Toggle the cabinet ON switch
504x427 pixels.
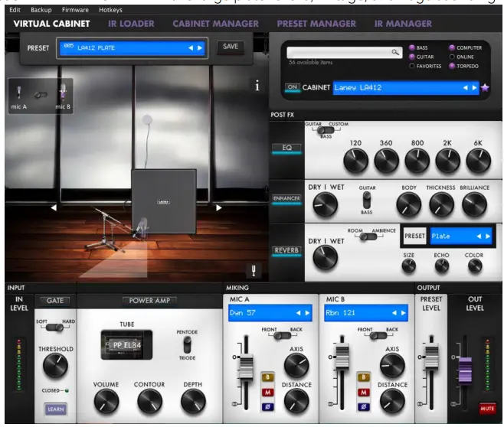[x=292, y=87]
